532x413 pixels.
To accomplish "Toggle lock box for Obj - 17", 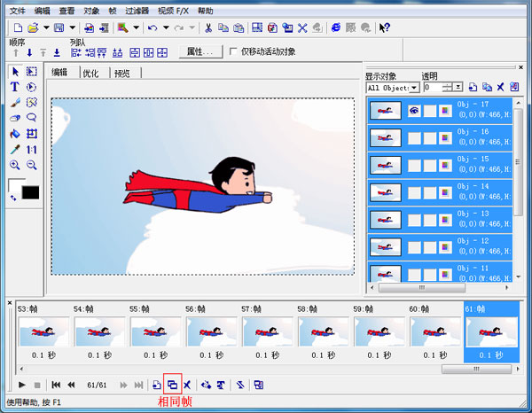I will (x=430, y=111).
